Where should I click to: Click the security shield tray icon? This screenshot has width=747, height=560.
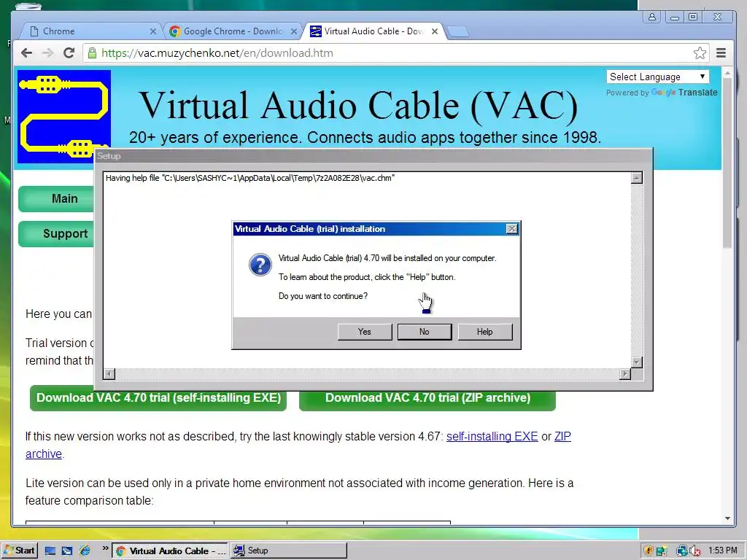(649, 551)
